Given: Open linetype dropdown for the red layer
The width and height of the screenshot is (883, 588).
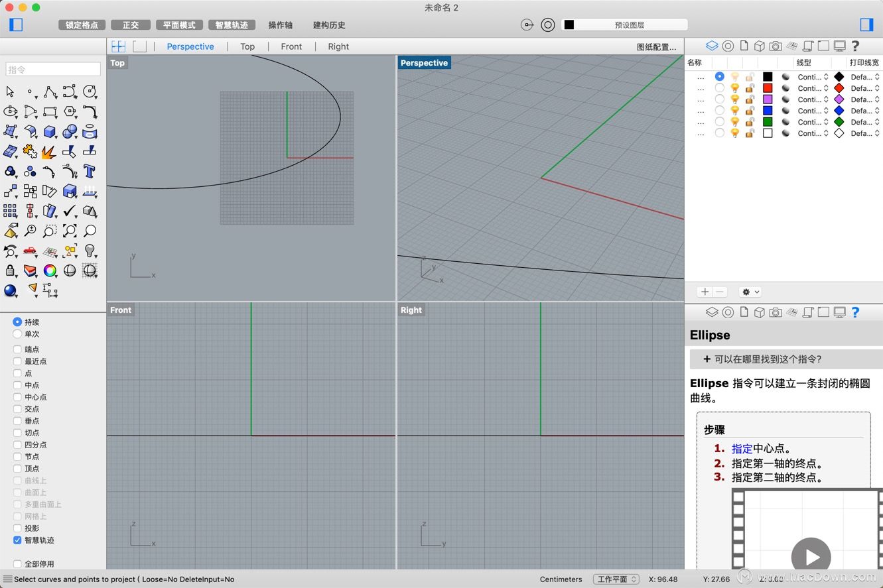Looking at the screenshot, I should pos(813,88).
